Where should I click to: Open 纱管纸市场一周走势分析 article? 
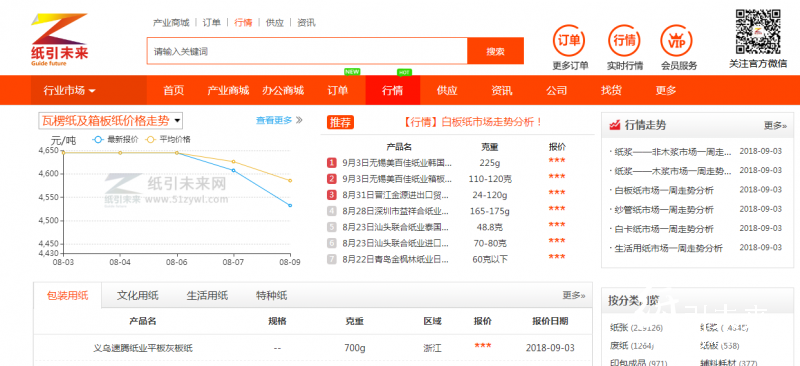click(x=663, y=209)
